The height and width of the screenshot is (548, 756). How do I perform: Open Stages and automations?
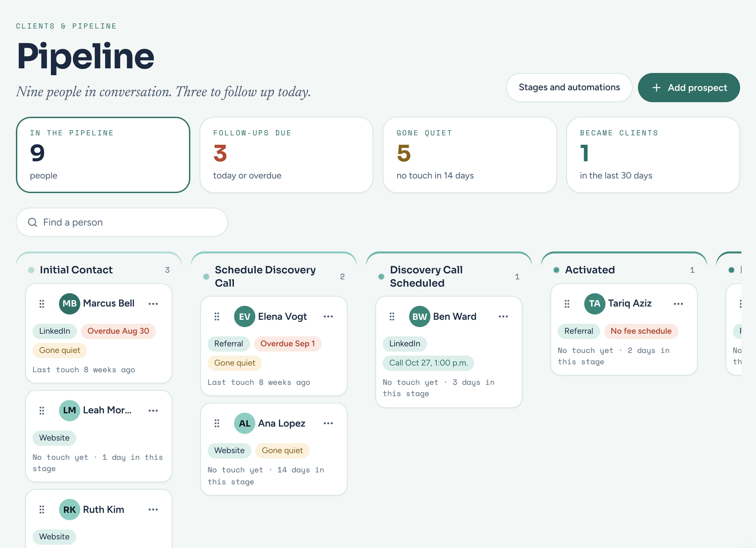point(569,87)
